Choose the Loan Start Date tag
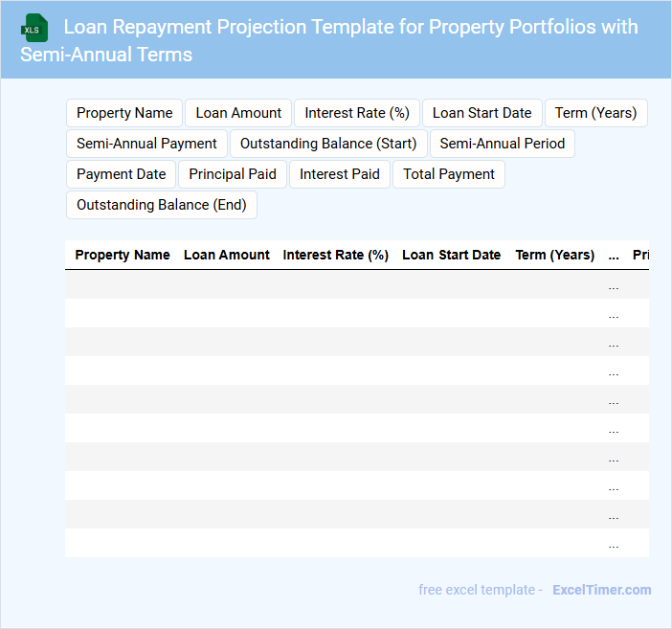Screen dimensions: 672x629 coord(482,113)
